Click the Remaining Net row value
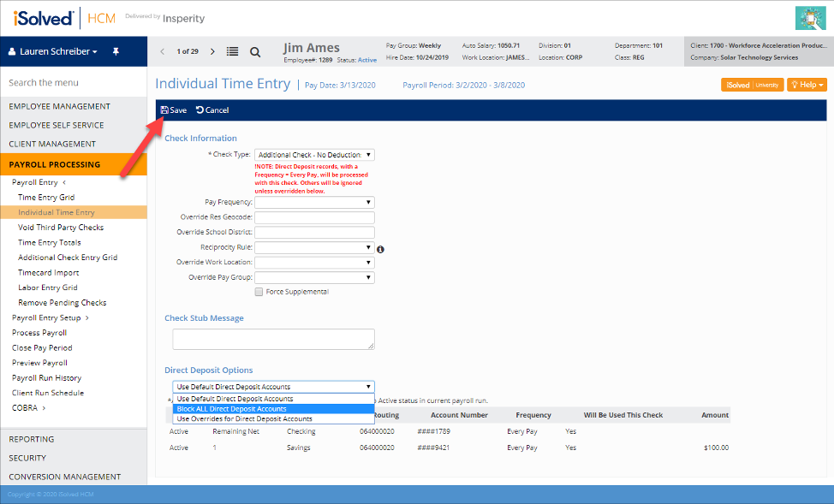This screenshot has width=834, height=504. click(x=236, y=432)
